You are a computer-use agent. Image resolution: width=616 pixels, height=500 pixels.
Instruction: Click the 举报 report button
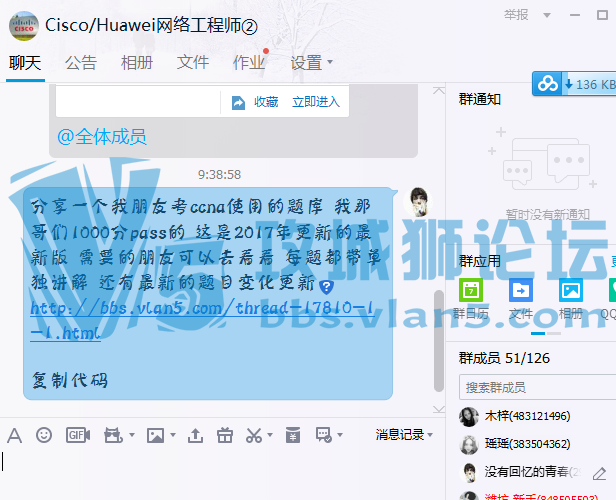click(516, 15)
